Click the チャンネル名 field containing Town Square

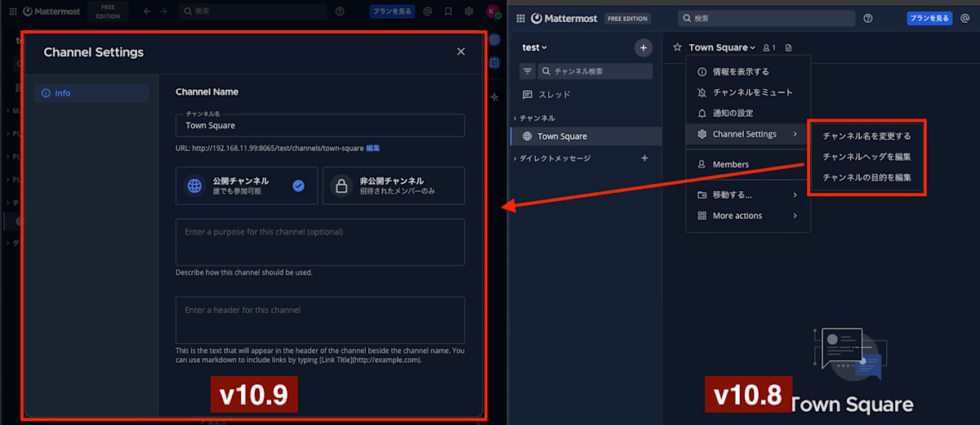pos(320,125)
